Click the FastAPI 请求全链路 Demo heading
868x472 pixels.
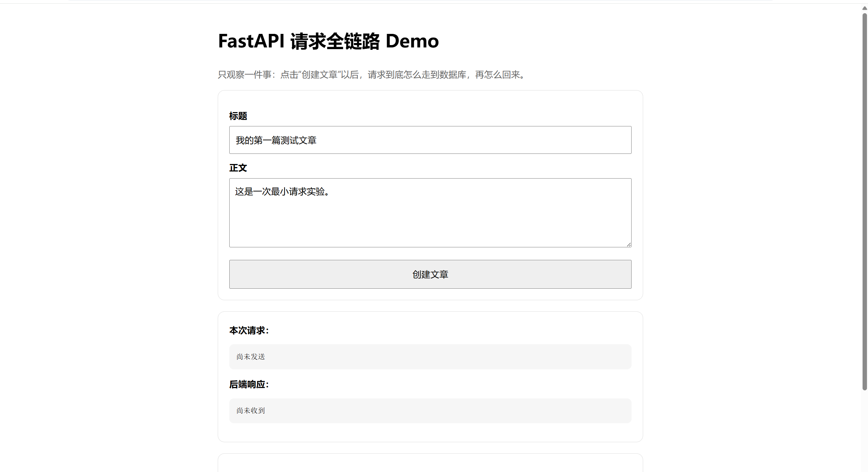[x=328, y=41]
